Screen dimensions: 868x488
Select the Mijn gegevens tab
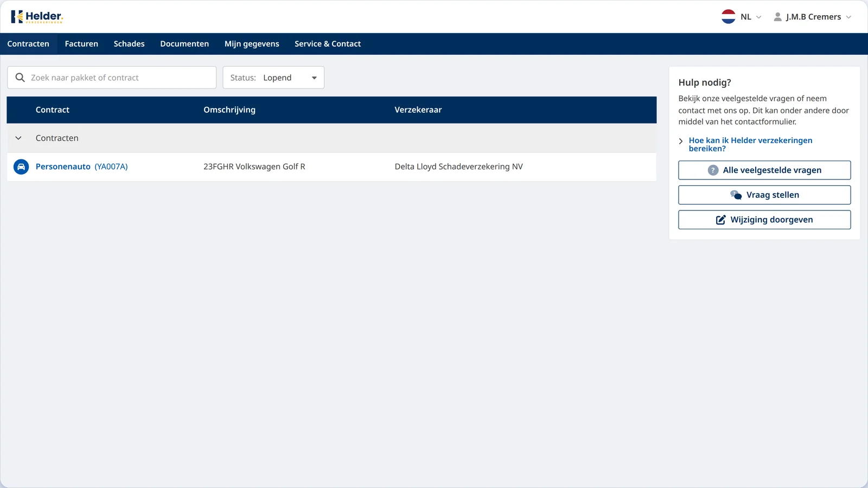tap(252, 44)
